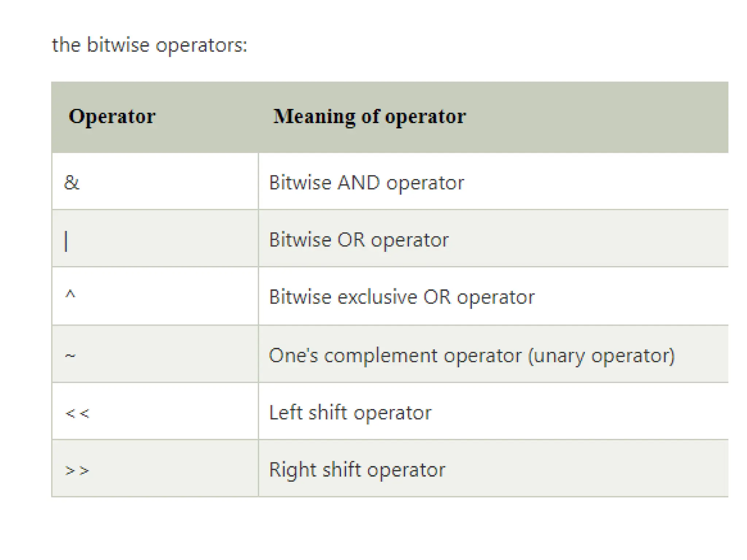Click the 'the bitwise operators:' heading text
The height and width of the screenshot is (560, 747).
click(x=150, y=45)
